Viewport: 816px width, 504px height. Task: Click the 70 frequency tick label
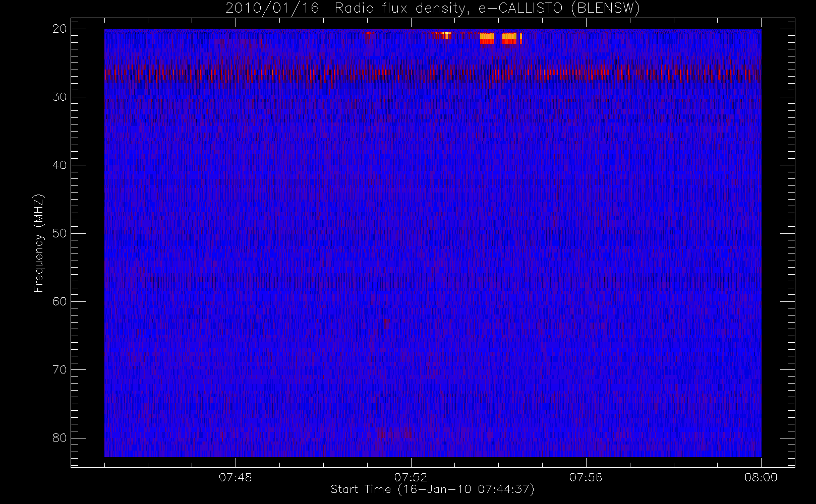60,369
